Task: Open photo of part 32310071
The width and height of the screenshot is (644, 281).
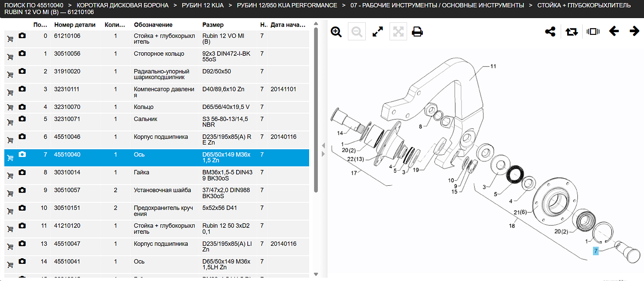Action: pos(22,119)
